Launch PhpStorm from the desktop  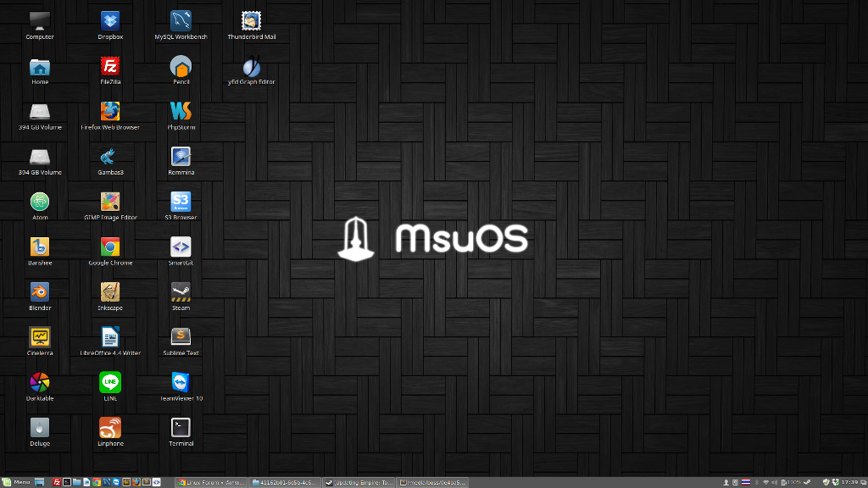tap(181, 111)
